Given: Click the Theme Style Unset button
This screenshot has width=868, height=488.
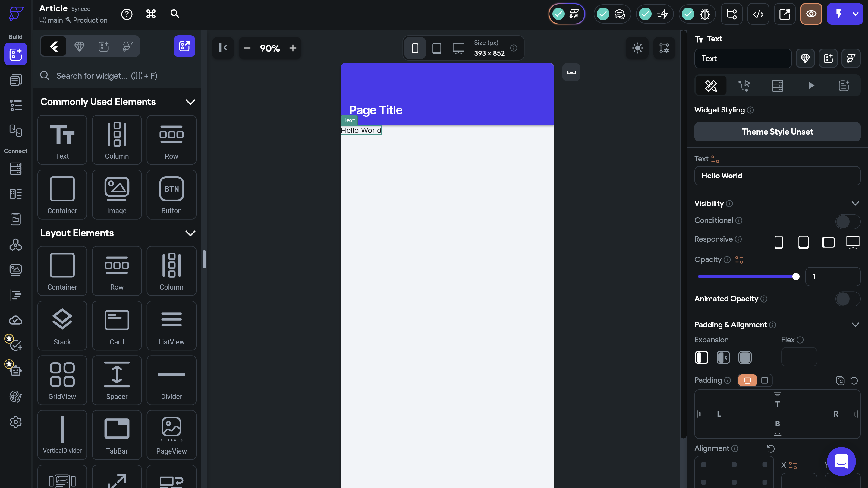Looking at the screenshot, I should click(777, 132).
